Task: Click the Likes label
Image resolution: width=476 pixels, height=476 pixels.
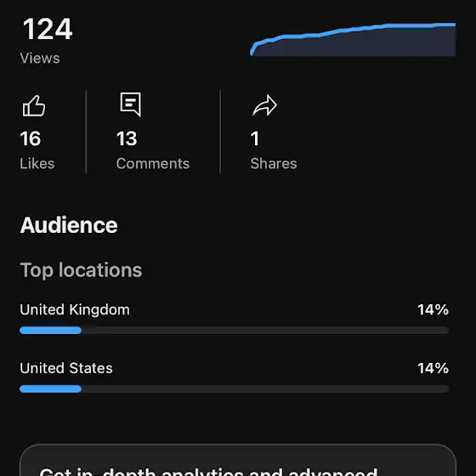Action: [37, 163]
